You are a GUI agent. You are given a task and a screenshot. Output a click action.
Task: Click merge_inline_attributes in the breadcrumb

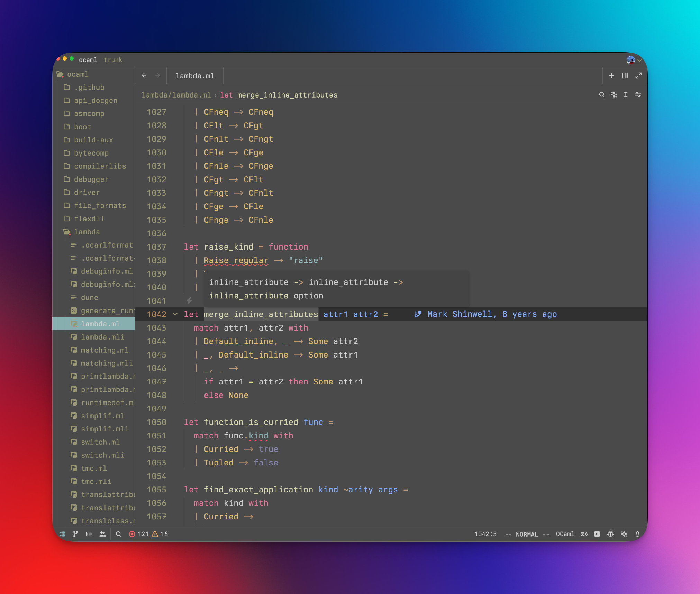coord(287,95)
